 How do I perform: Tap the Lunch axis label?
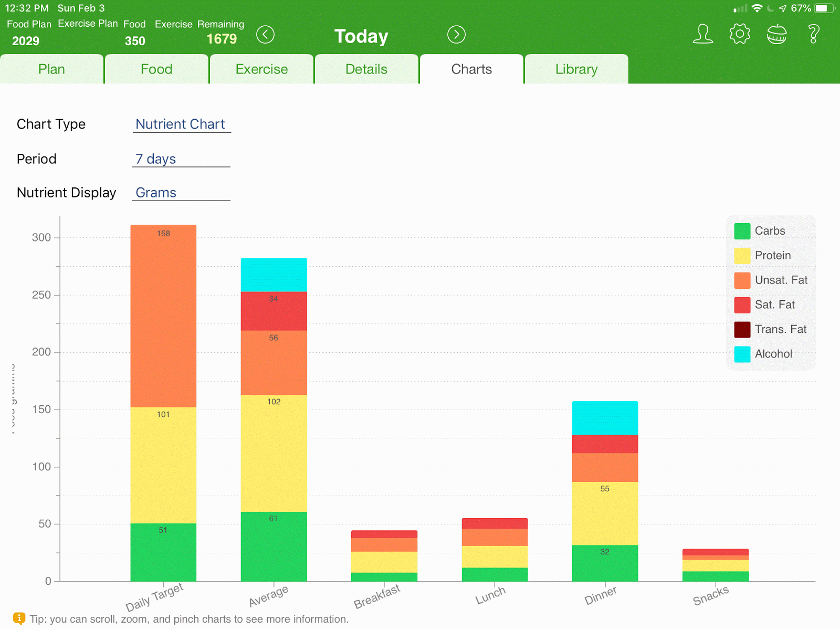tap(490, 595)
